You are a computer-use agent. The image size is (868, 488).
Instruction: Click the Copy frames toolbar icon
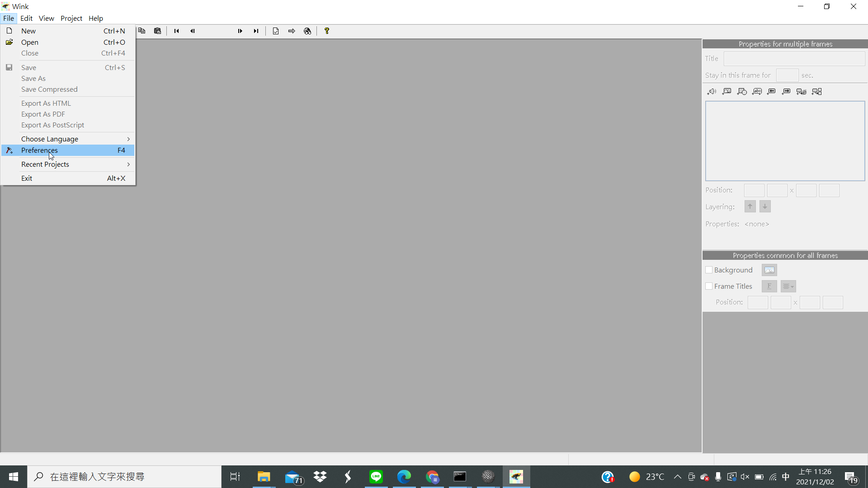pyautogui.click(x=142, y=31)
